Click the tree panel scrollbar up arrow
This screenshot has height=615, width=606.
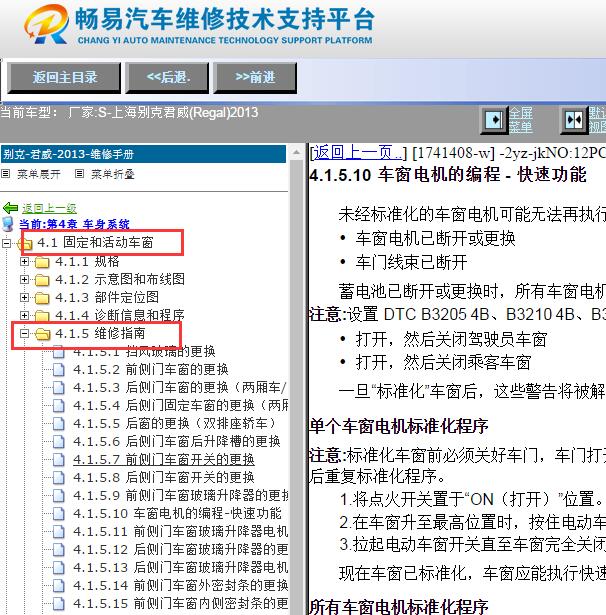pyautogui.click(x=296, y=153)
